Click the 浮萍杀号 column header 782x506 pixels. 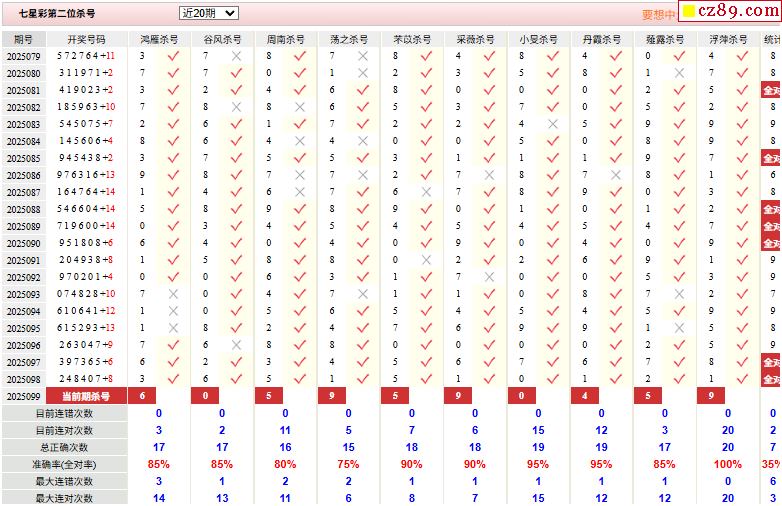tap(728, 39)
